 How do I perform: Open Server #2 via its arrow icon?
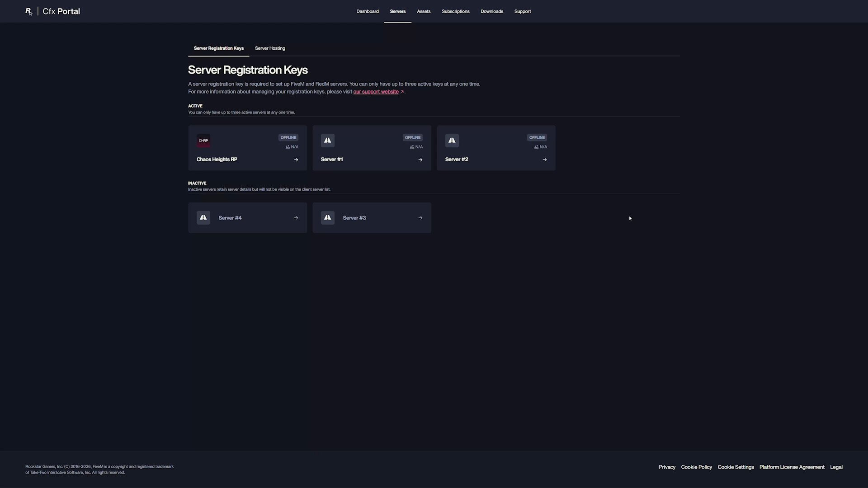[545, 160]
